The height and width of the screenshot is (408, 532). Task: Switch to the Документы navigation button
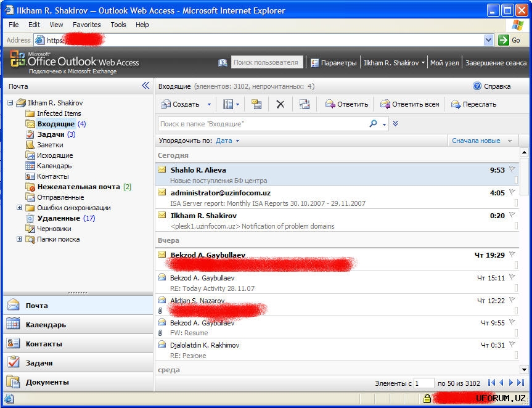[78, 382]
